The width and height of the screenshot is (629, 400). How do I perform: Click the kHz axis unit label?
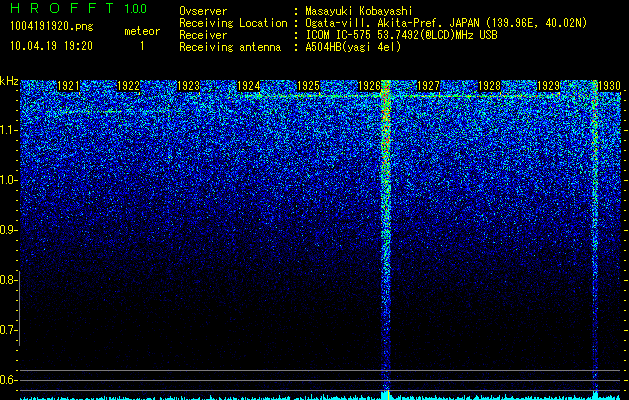point(9,81)
